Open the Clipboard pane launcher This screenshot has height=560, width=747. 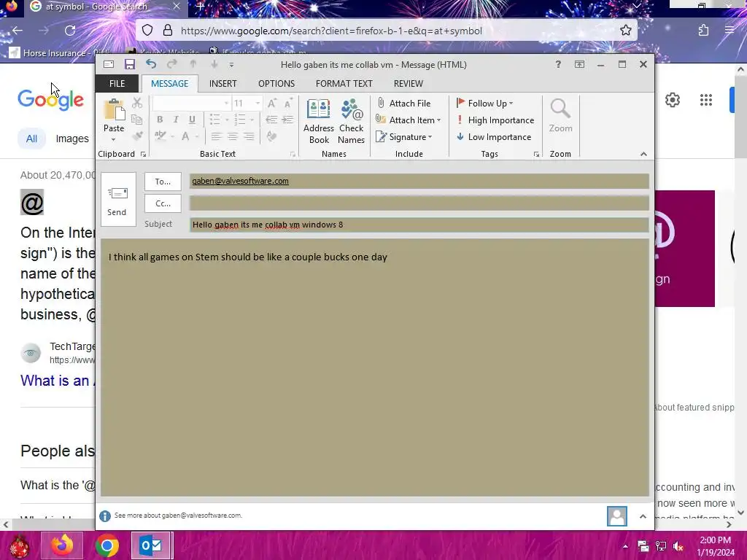[x=144, y=155]
